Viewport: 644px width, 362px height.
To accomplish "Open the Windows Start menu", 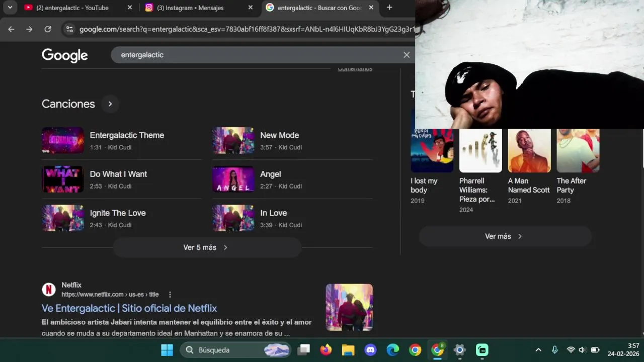I will pyautogui.click(x=167, y=350).
